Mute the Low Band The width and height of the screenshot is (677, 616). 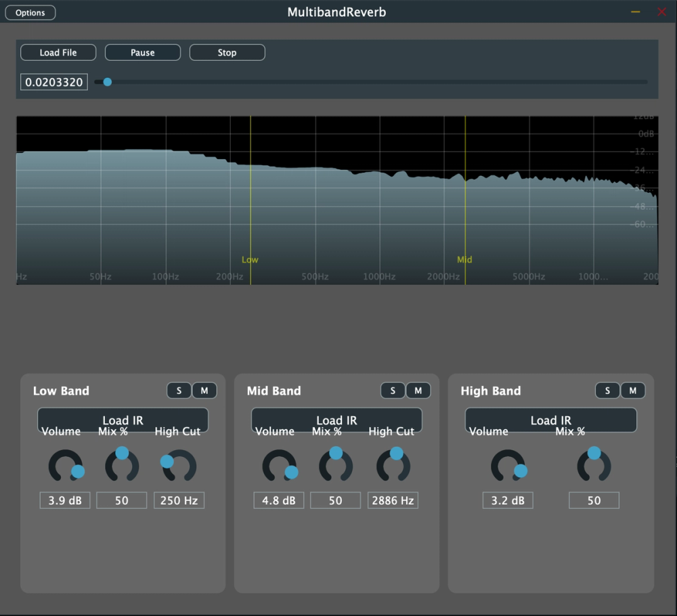pos(204,391)
